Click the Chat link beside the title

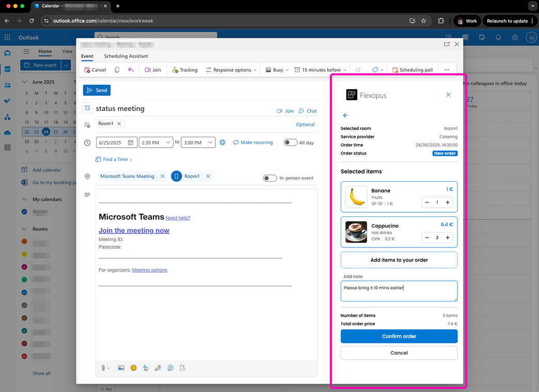click(308, 111)
